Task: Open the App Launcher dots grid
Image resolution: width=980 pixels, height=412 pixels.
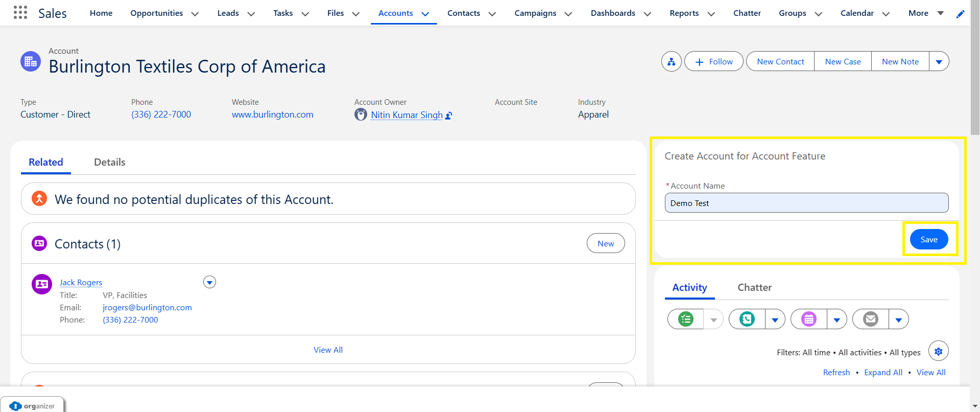Action: 20,12
